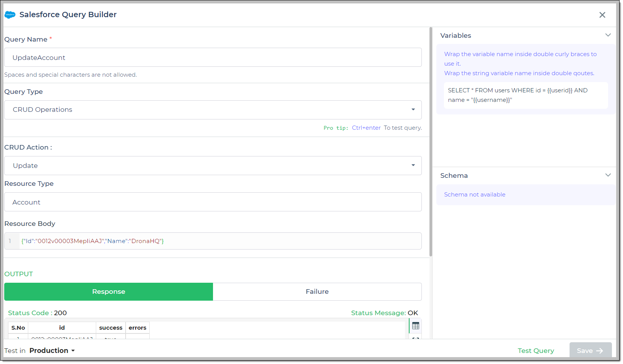The image size is (623, 364).
Task: Close the Salesforce Query Builder dialog
Action: point(602,15)
